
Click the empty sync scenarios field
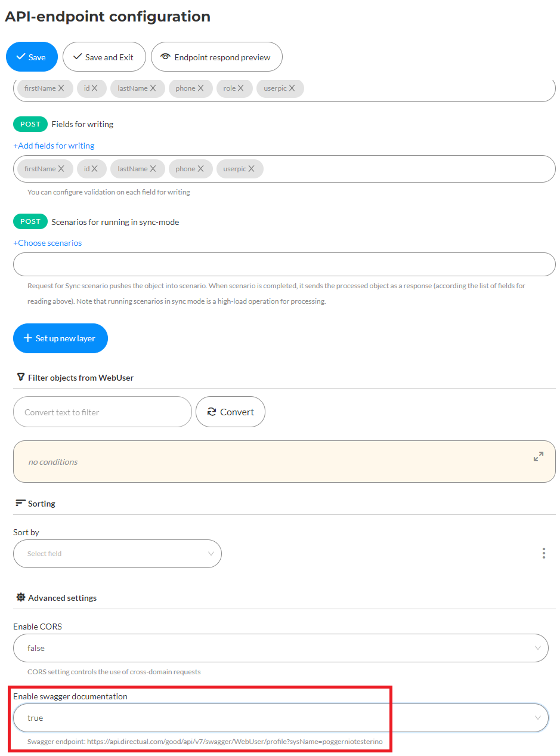(284, 264)
